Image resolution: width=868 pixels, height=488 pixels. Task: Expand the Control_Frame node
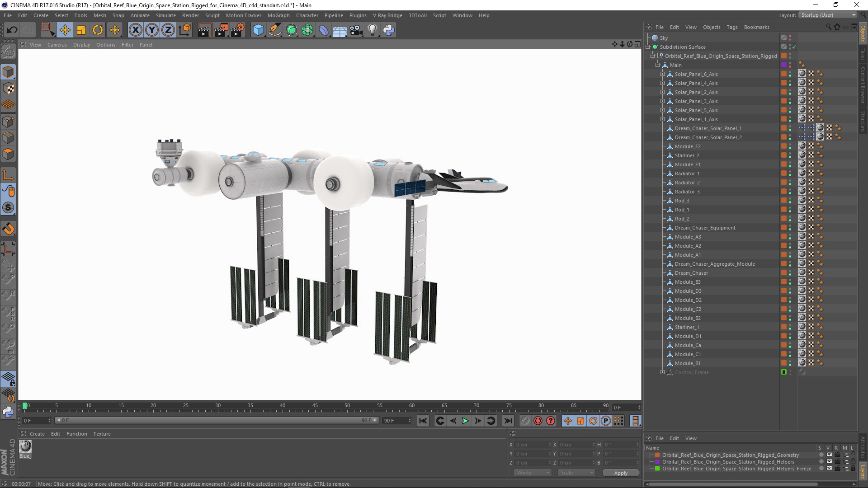(663, 372)
